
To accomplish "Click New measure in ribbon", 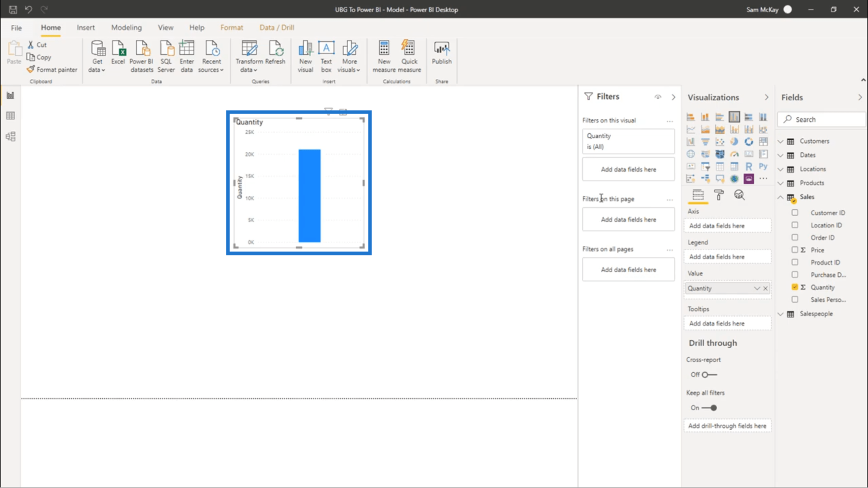I will pos(384,57).
